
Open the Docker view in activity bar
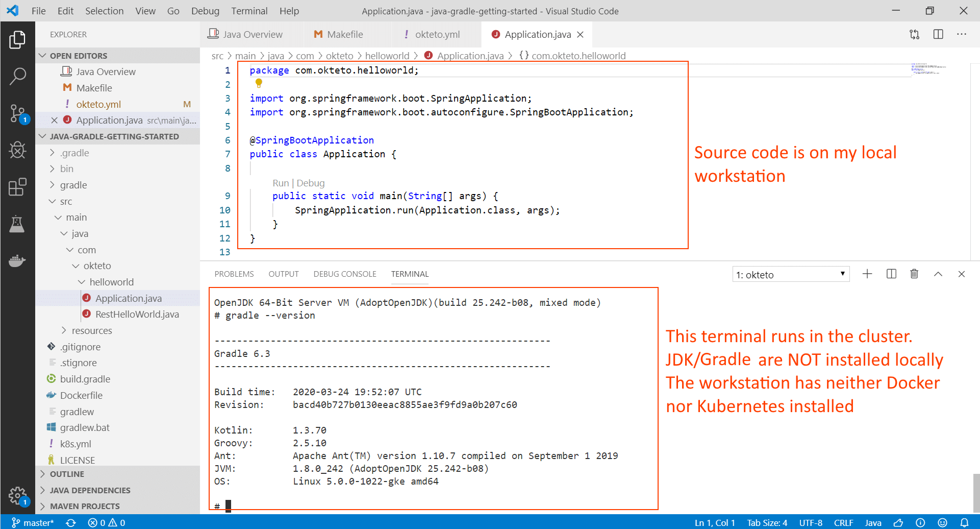click(17, 260)
